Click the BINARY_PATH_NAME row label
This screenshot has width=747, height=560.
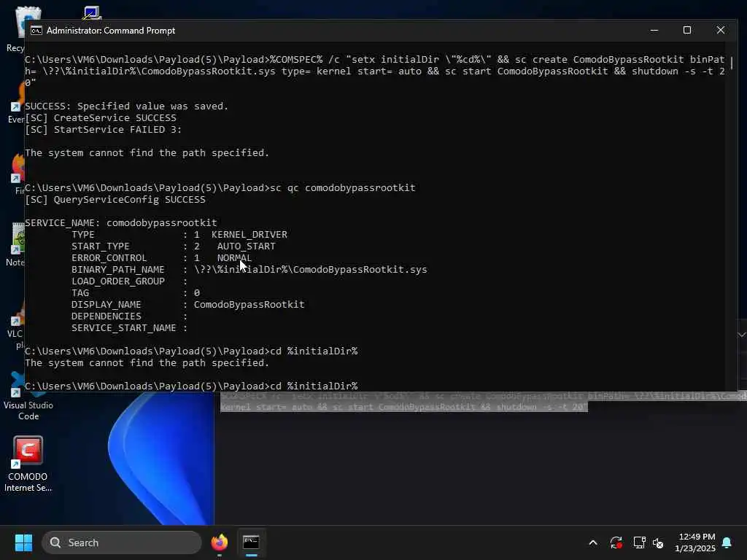117,270
